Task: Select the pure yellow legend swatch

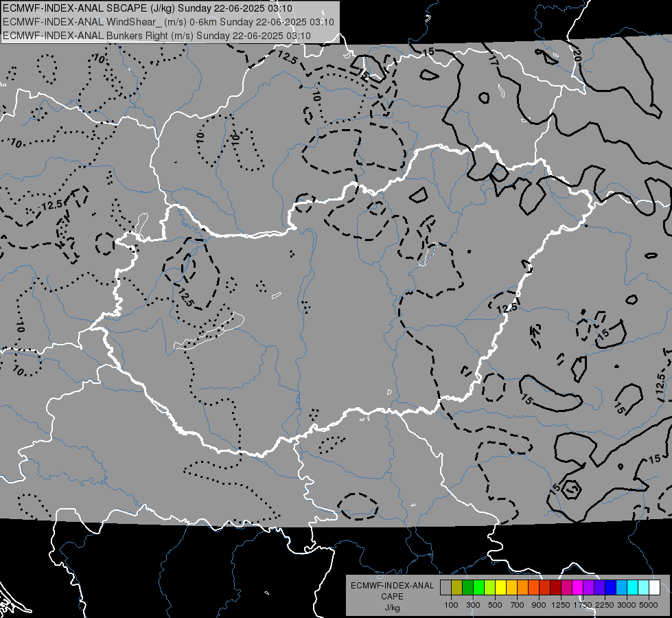Action: pyautogui.click(x=500, y=588)
